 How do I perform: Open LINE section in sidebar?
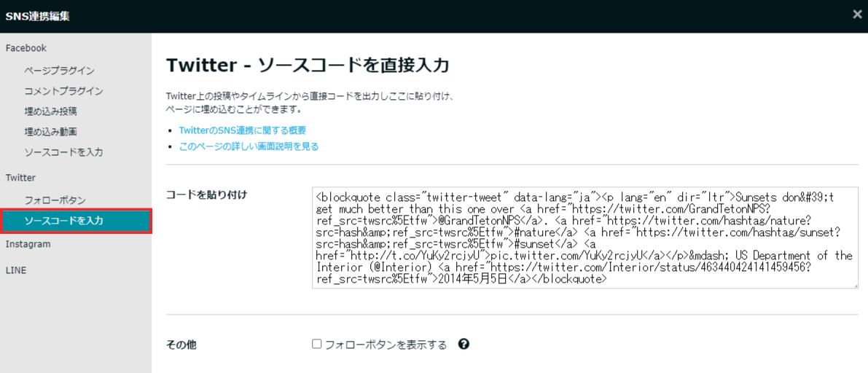tap(15, 270)
